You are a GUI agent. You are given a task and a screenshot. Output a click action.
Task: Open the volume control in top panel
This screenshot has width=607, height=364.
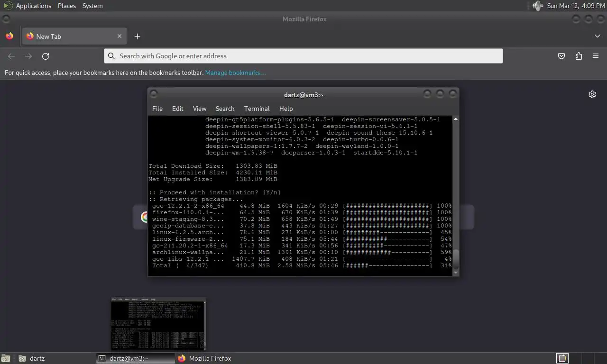tap(537, 6)
